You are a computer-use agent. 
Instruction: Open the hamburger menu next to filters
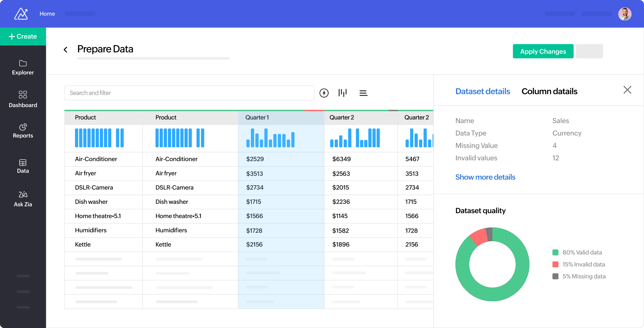(363, 93)
